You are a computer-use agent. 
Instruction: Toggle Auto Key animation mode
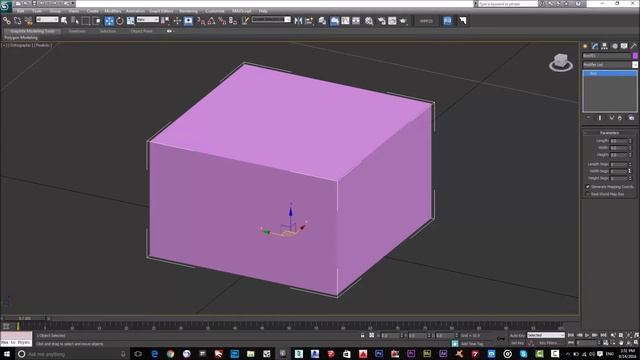(x=517, y=336)
